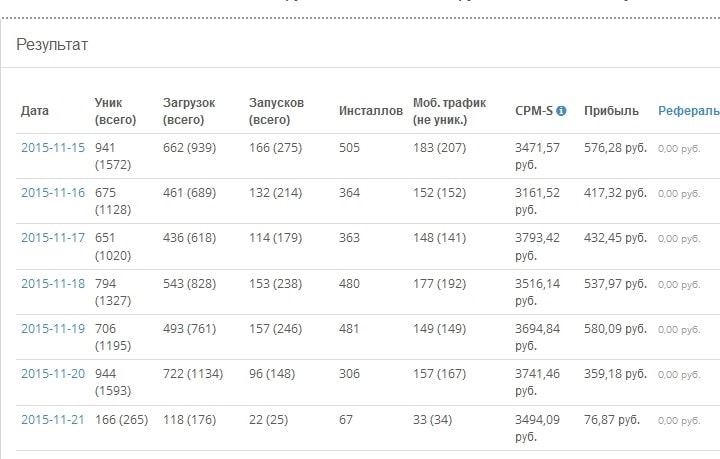Viewport: 720px width, 459px height.
Task: Click the 576,28 руб. profit cell
Action: [x=615, y=147]
